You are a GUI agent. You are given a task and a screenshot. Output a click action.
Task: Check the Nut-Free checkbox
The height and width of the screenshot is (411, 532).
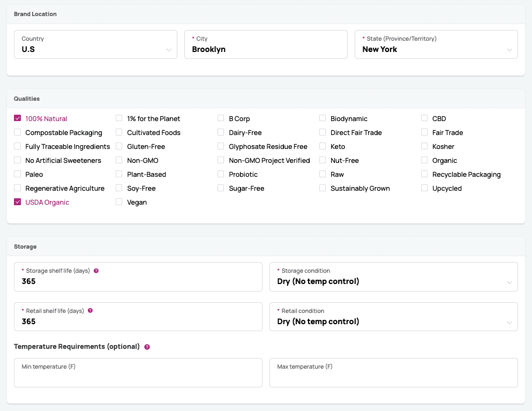click(x=323, y=160)
